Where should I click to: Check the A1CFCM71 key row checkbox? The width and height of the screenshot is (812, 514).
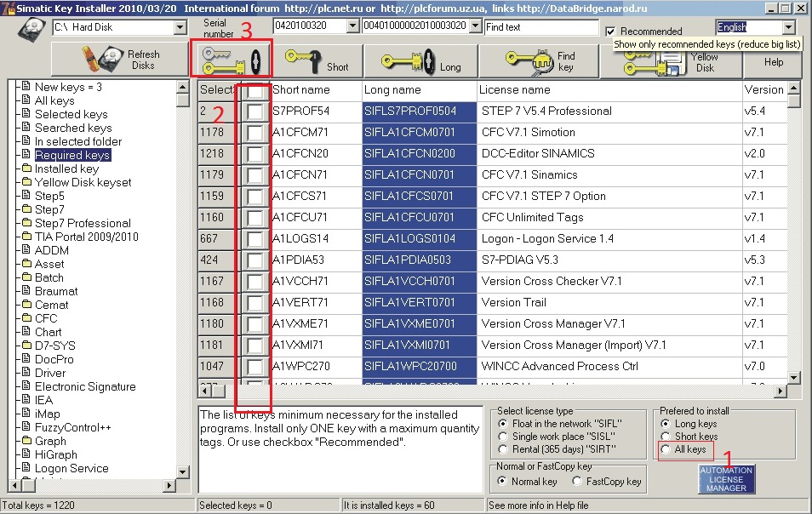pos(254,133)
